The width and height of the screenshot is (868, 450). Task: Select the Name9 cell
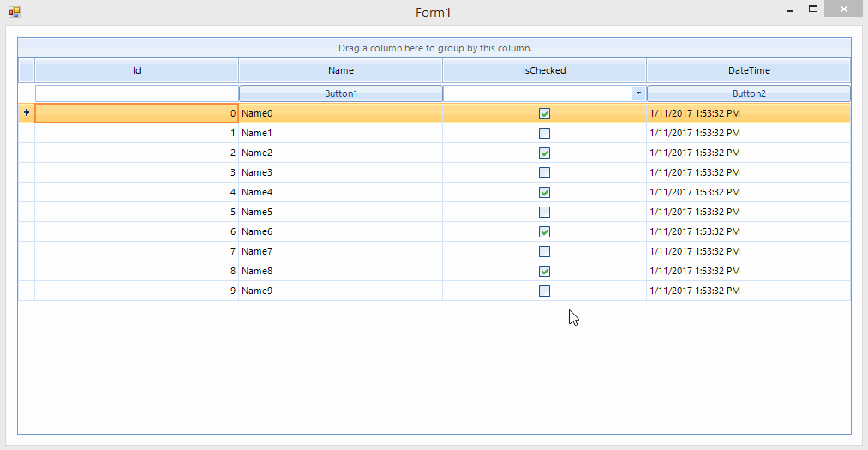340,291
